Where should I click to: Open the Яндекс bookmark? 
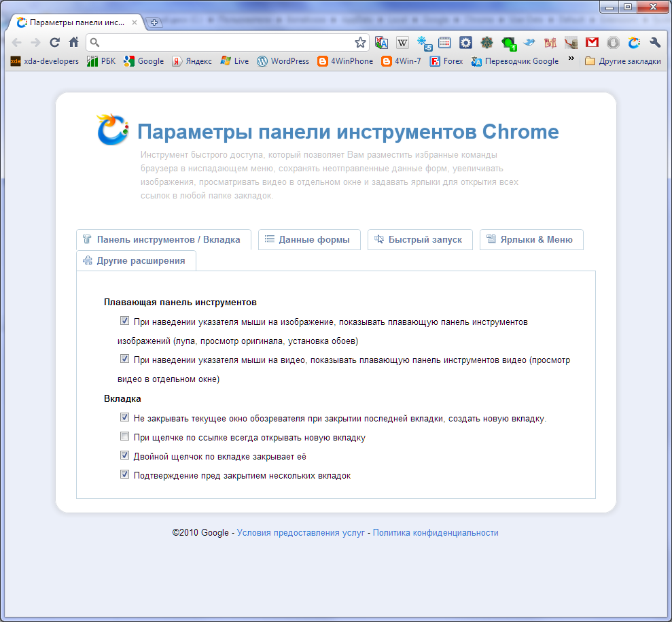coord(192,61)
